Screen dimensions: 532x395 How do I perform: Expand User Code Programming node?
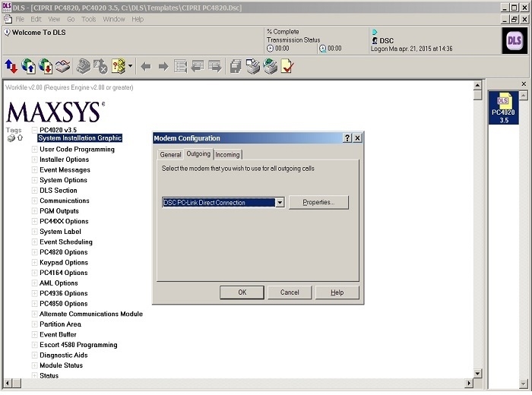tap(34, 149)
